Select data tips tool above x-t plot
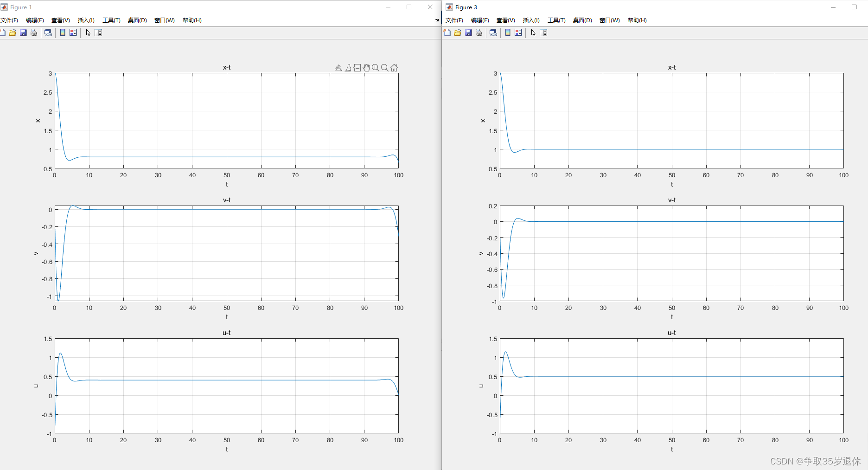The width and height of the screenshot is (868, 470). click(357, 68)
